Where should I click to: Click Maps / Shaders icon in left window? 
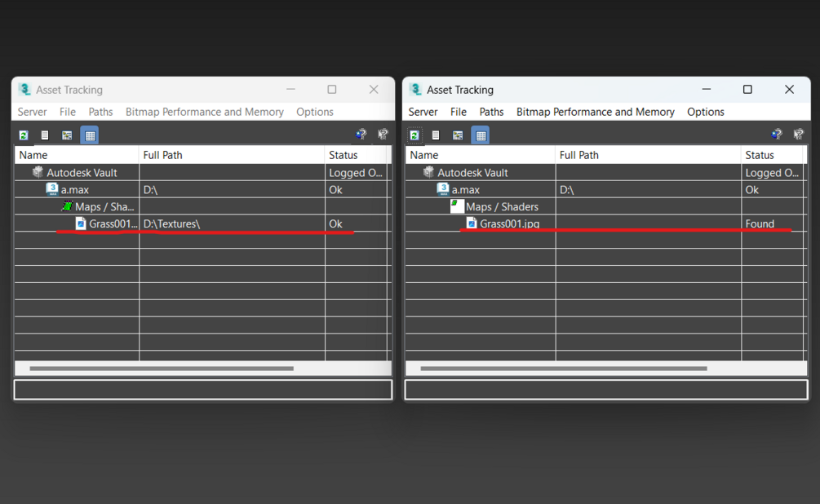coord(66,206)
